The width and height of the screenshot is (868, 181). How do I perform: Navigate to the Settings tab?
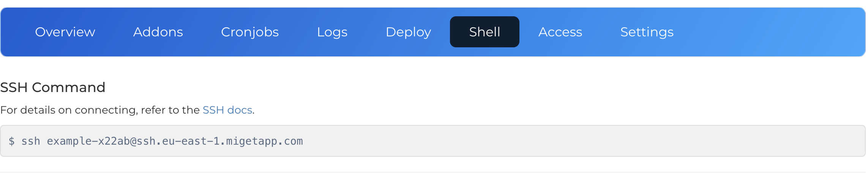click(647, 32)
